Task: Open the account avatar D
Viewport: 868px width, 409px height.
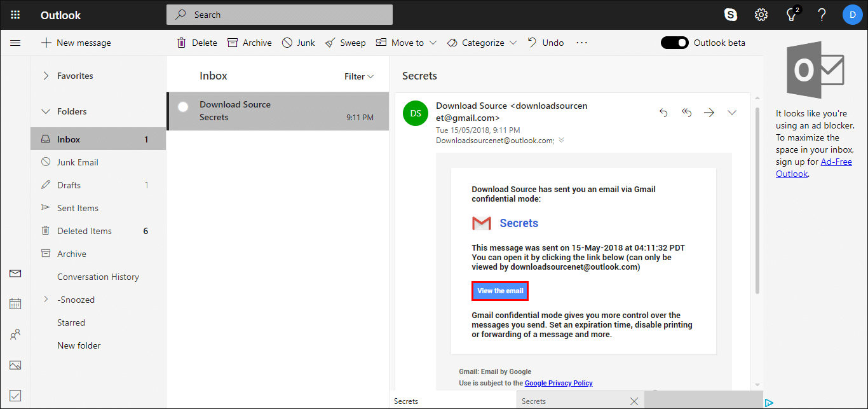Action: point(853,15)
